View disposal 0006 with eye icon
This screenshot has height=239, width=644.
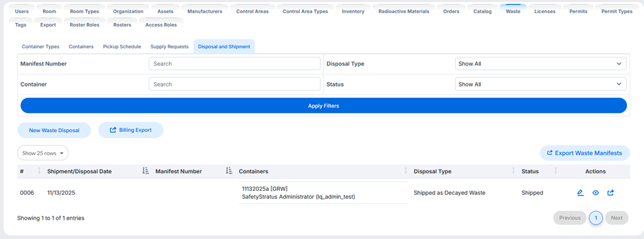pyautogui.click(x=596, y=193)
